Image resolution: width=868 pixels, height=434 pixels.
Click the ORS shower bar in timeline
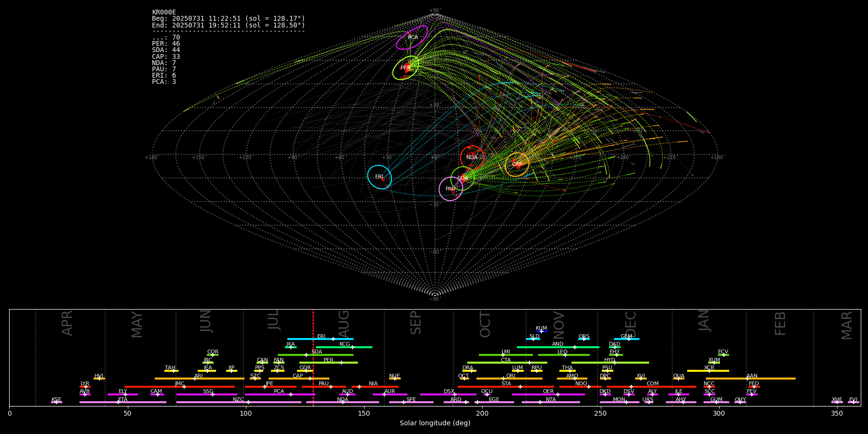(584, 339)
